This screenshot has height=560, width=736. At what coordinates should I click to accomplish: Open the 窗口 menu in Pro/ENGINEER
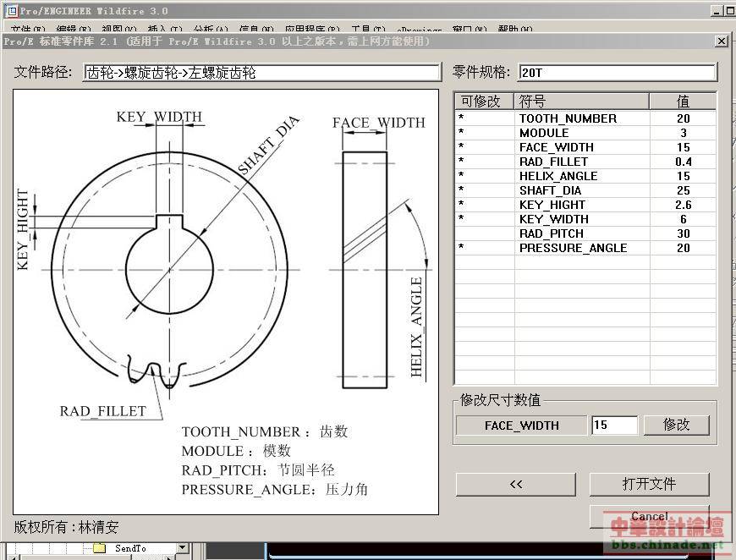pyautogui.click(x=470, y=29)
